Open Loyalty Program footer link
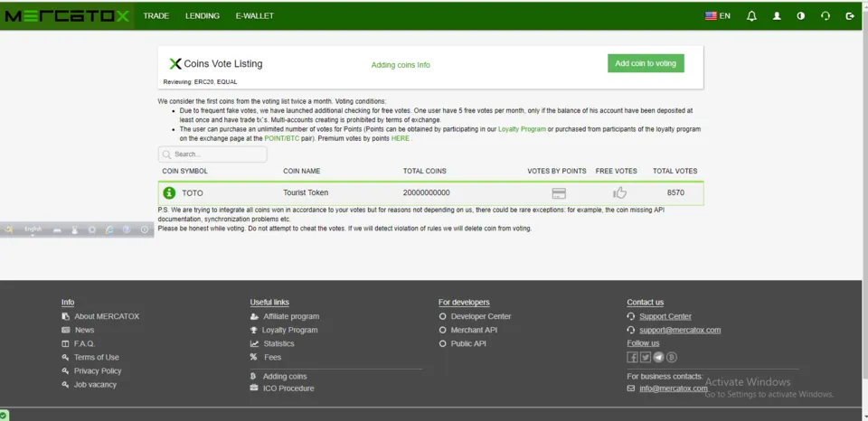Screen dimensions: 868x421 click(289, 330)
